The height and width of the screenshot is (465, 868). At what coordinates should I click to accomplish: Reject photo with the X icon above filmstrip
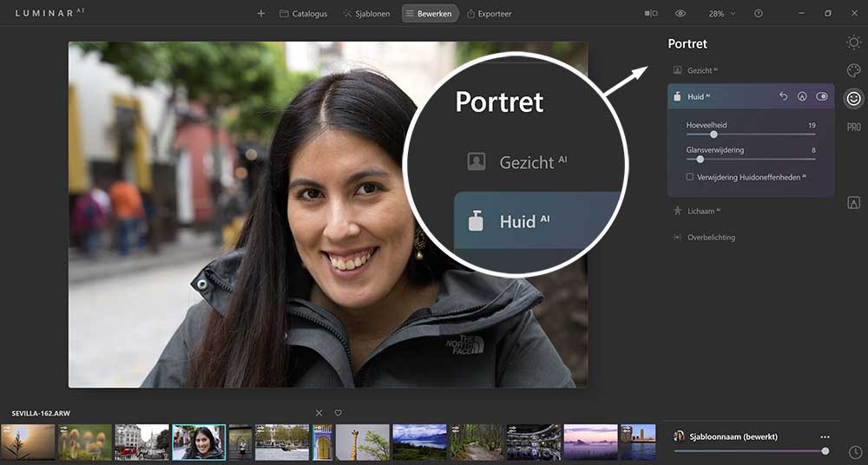click(x=319, y=413)
